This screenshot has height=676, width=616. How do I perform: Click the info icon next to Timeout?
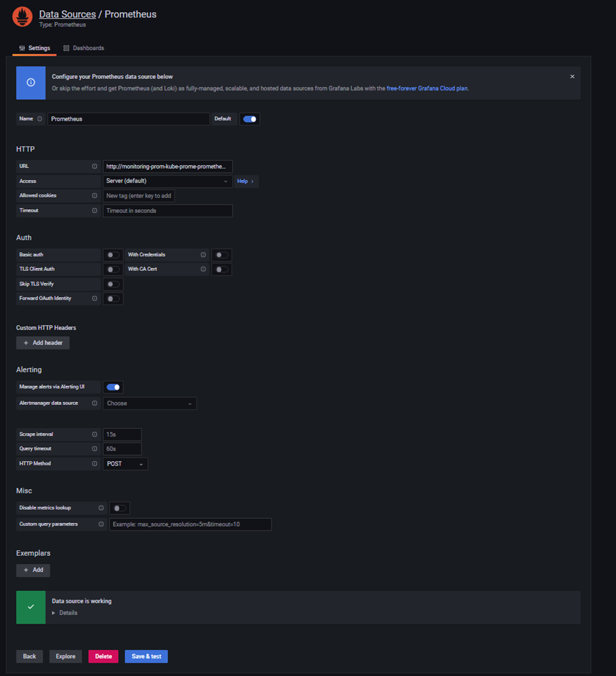(x=94, y=210)
